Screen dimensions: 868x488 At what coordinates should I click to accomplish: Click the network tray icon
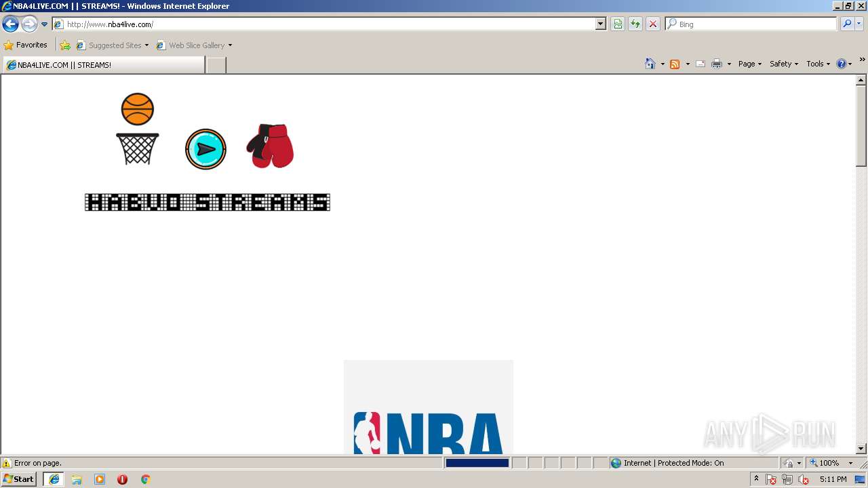coord(787,479)
